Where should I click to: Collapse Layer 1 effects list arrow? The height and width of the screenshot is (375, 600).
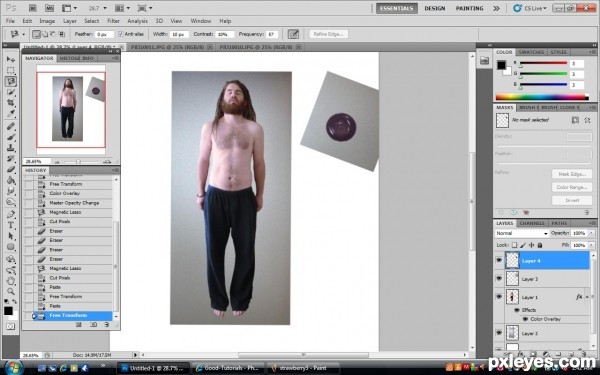(x=587, y=297)
